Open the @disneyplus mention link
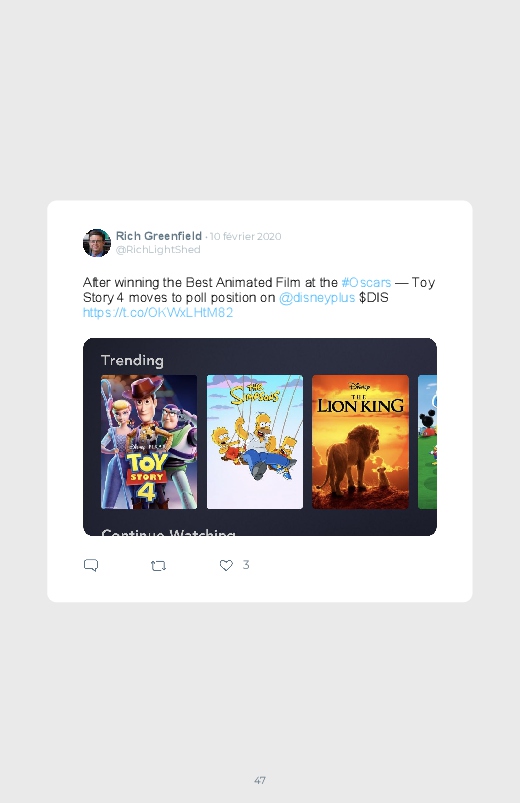Screen dimensions: 520x803 [317, 298]
